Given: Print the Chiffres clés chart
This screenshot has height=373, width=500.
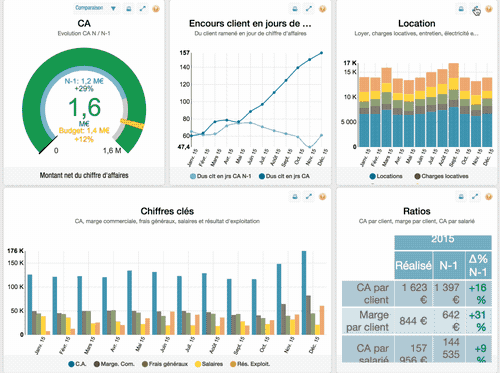Looking at the screenshot, I should point(295,197).
